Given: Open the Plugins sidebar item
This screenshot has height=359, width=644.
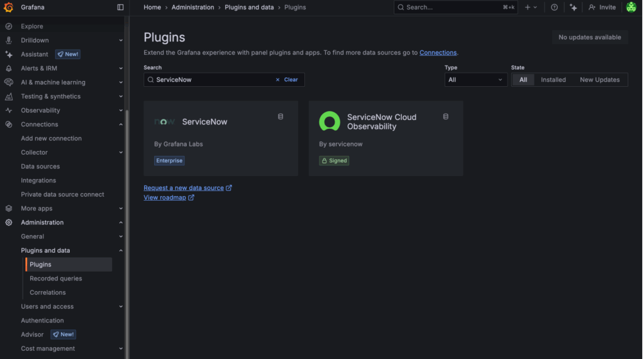Looking at the screenshot, I should coord(69,264).
